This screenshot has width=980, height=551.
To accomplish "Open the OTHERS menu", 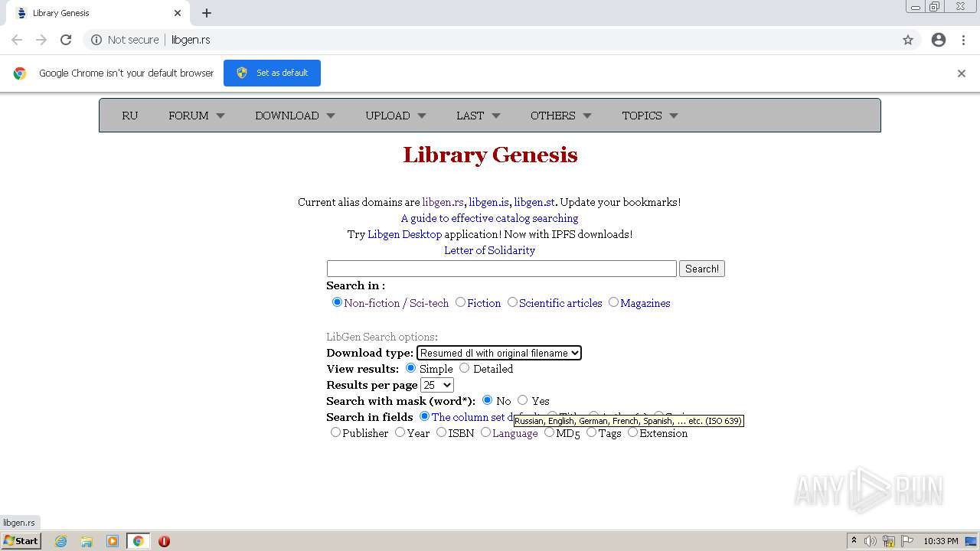I will 560,116.
